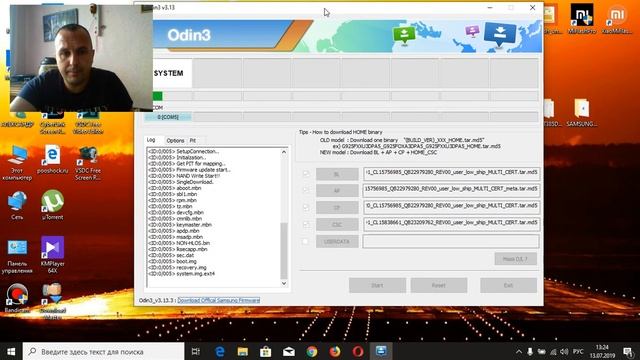Click the SYSTEM status box
Screen dimensions: 640x360
pos(172,73)
